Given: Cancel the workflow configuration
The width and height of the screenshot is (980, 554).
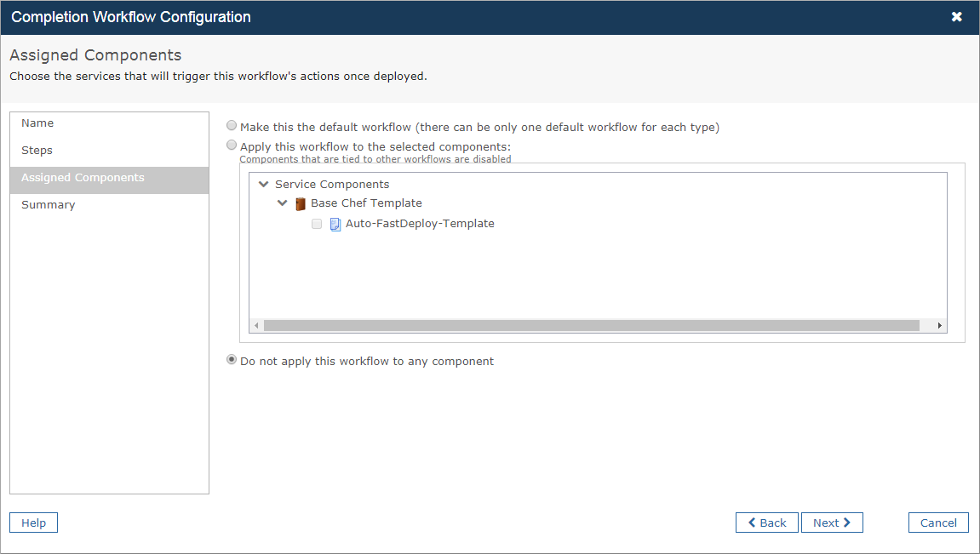Looking at the screenshot, I should [x=938, y=523].
